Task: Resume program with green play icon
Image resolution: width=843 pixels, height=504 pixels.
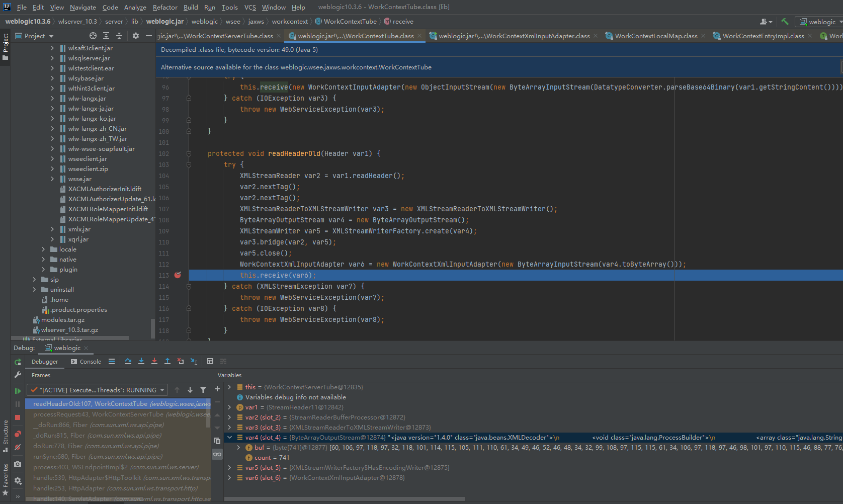Action: 18,391
